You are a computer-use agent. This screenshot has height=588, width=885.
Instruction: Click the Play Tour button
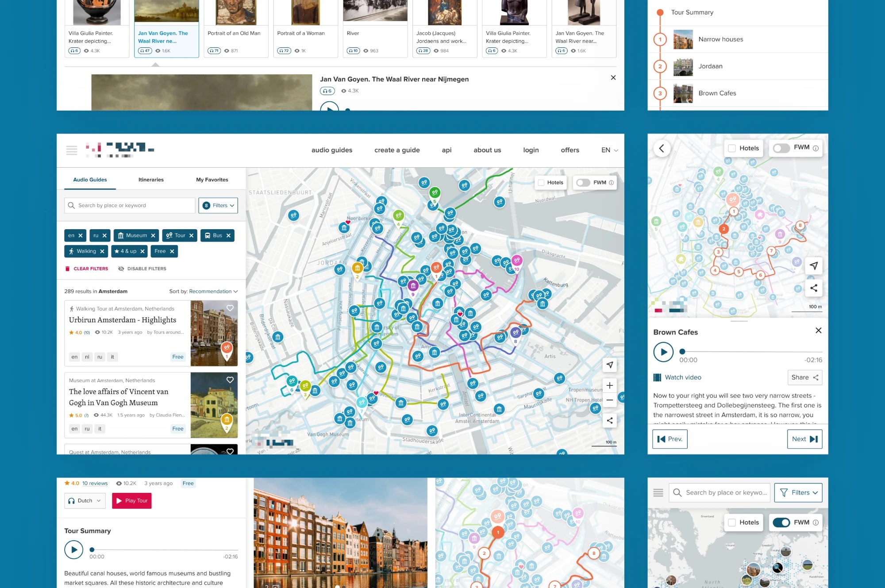click(131, 501)
